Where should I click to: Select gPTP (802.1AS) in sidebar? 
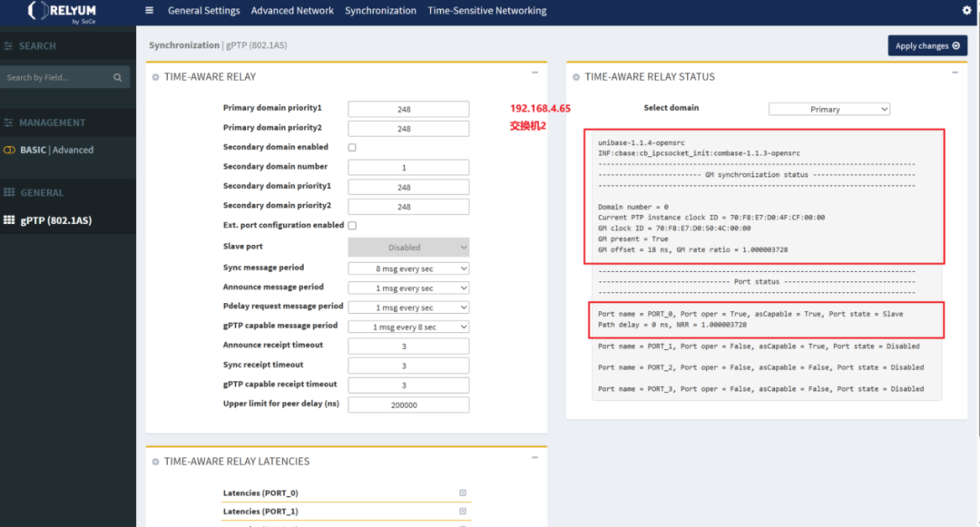(x=55, y=220)
